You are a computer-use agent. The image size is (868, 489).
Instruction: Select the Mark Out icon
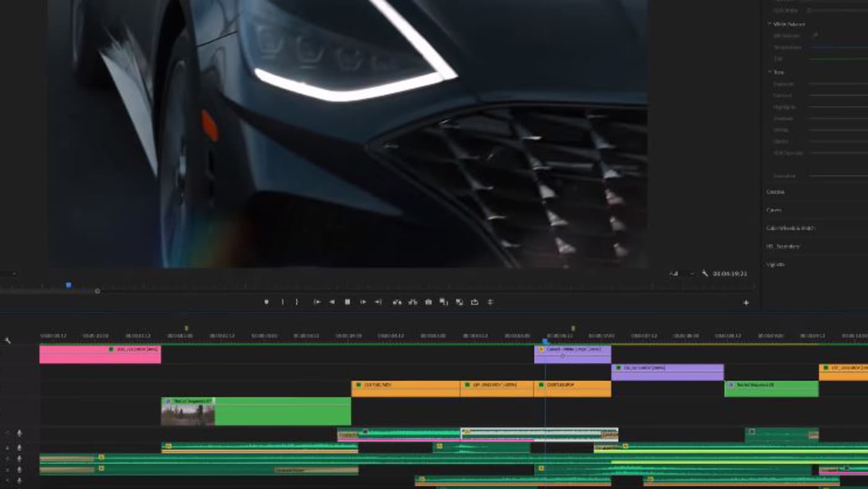coord(297,302)
